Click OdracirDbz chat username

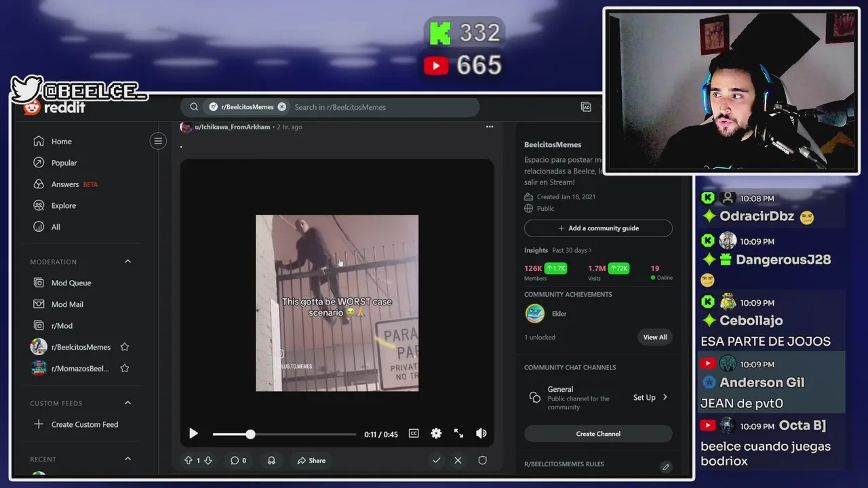[x=757, y=217]
